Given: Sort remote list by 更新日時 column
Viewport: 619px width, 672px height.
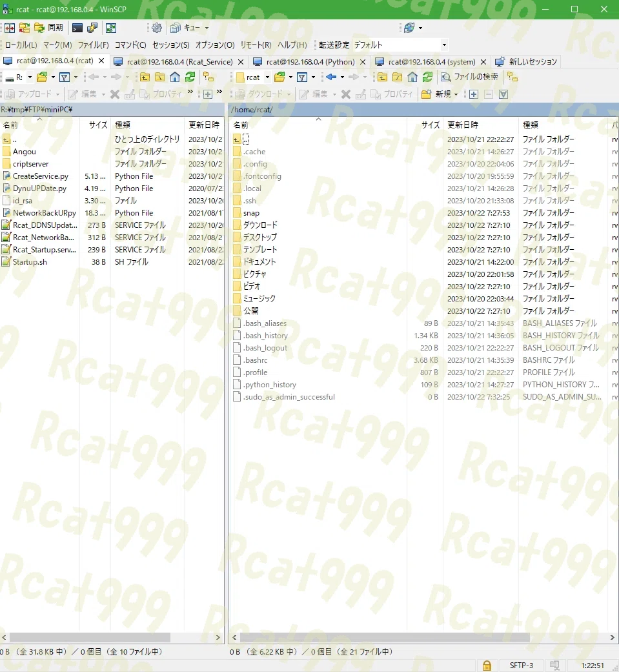Looking at the screenshot, I should point(480,125).
